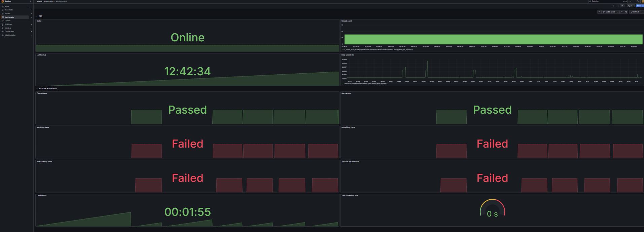The image size is (644, 232).
Task: Open the Last 6 hours time picker
Action: 610,12
